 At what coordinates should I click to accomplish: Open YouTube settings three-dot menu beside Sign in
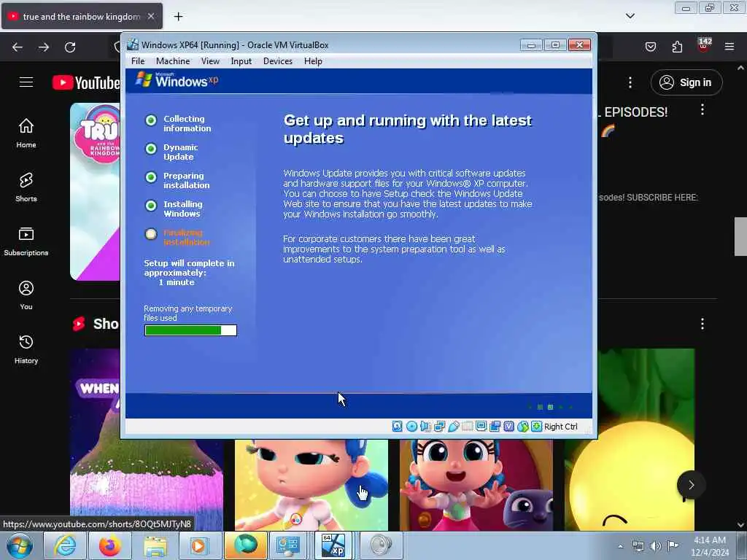coord(630,82)
